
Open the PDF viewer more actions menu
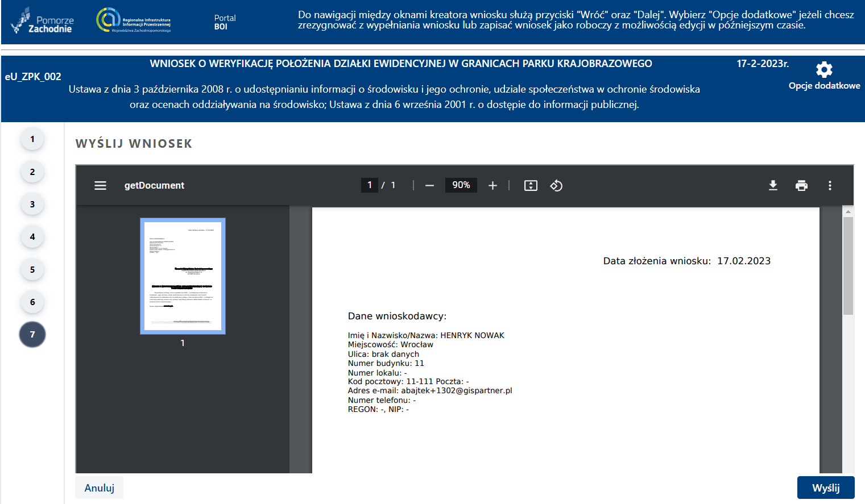tap(830, 186)
